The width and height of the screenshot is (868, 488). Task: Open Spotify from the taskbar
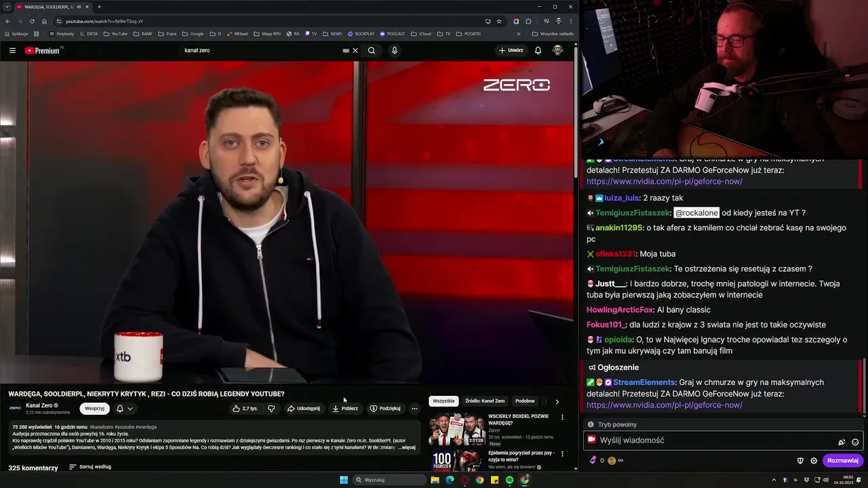(509, 480)
